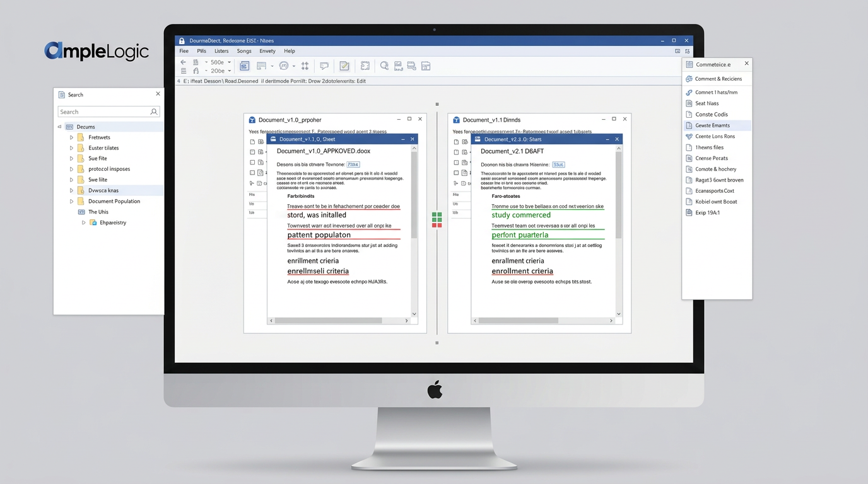Click the notepad with pencil toolbar icon
868x484 pixels.
tap(344, 66)
